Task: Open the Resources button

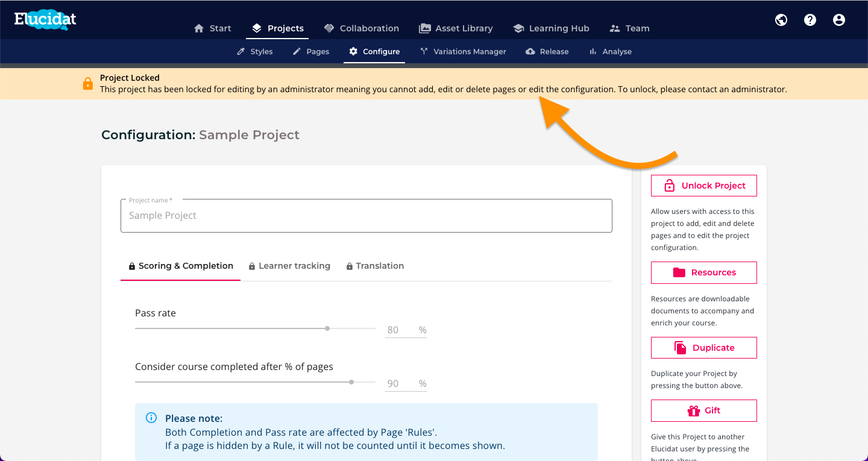Action: [704, 272]
